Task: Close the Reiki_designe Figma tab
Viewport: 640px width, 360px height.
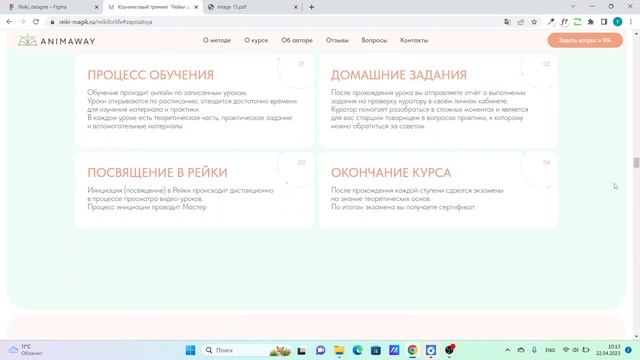Action: 97,7
